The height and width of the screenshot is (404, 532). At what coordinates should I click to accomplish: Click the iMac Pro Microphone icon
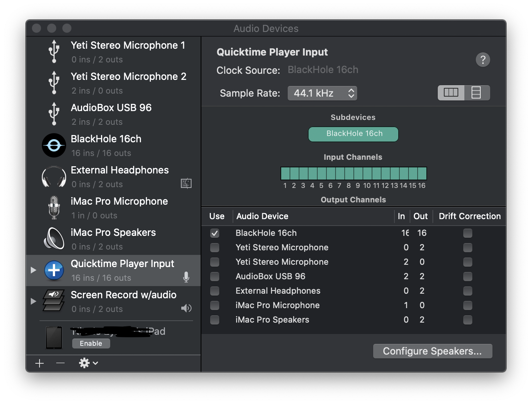54,208
